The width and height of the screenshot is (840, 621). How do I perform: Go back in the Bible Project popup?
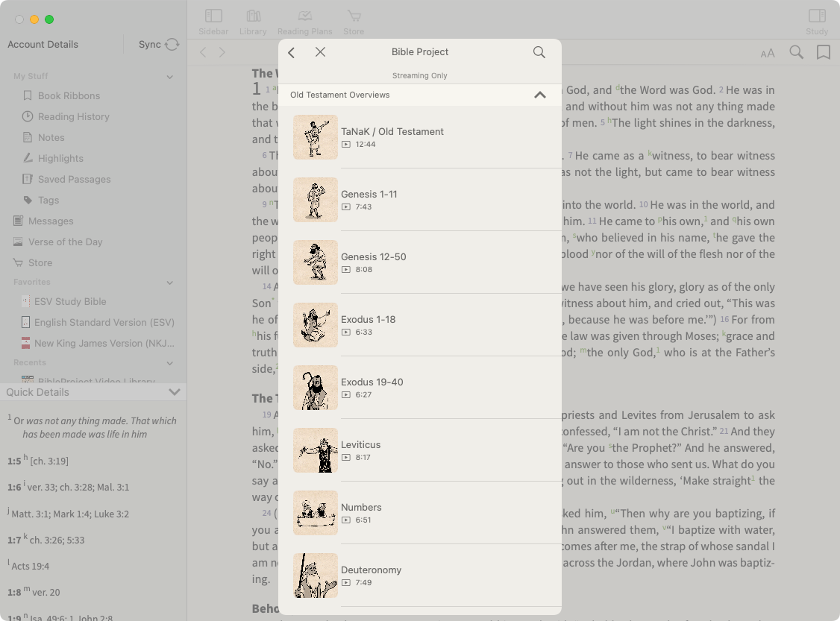(292, 52)
